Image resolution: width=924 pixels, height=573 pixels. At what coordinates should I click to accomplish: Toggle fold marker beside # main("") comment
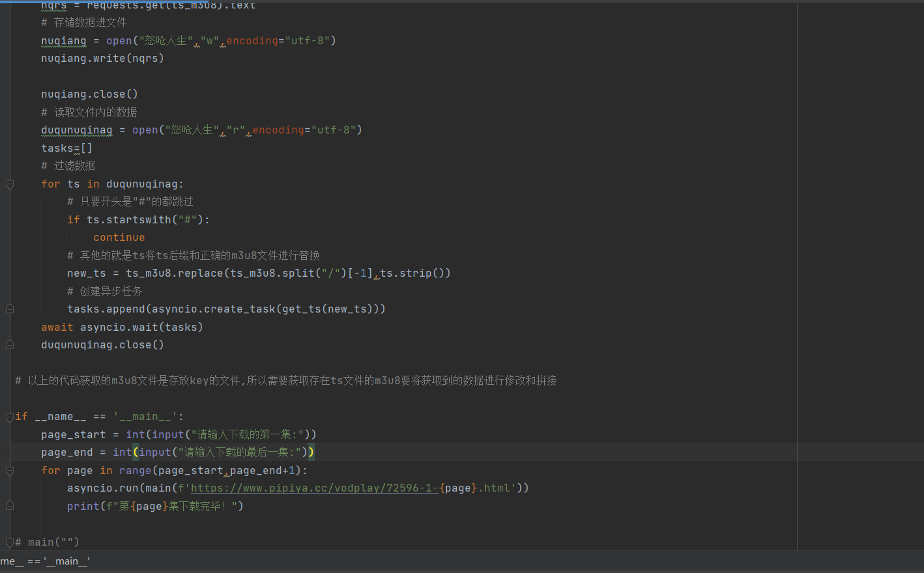pos(10,542)
